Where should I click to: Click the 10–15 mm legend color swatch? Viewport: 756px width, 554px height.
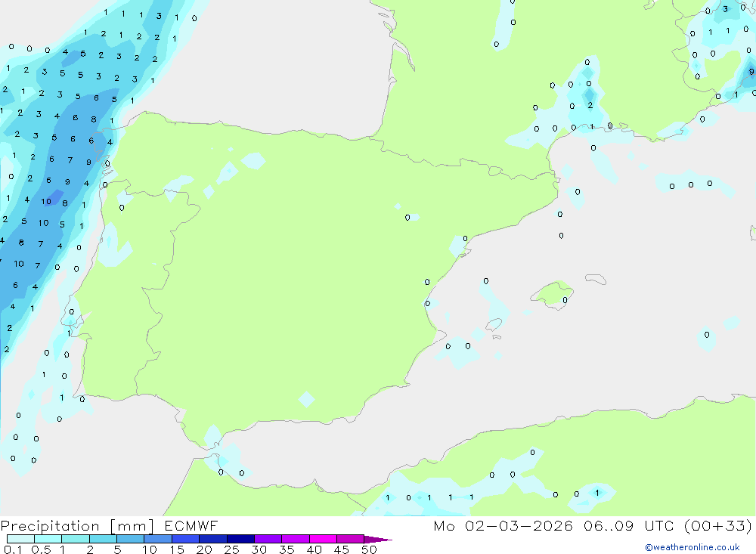pyautogui.click(x=158, y=539)
